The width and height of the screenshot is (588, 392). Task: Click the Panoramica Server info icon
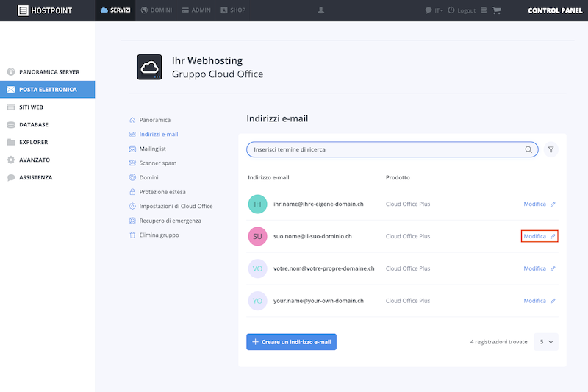tap(11, 71)
